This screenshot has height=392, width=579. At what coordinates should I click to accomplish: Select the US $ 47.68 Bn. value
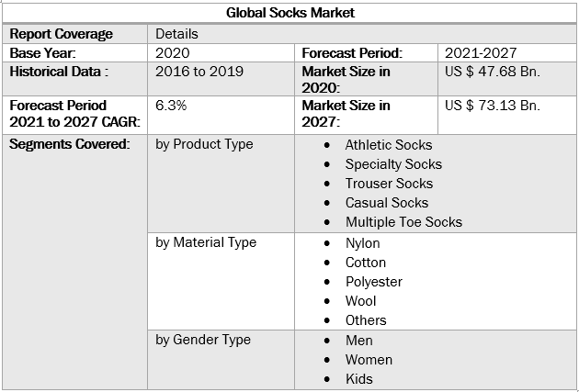(x=492, y=71)
